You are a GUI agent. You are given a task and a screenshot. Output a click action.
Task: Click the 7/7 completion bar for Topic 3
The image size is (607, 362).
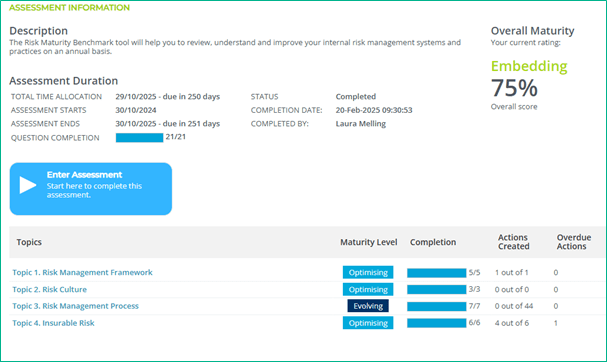click(x=437, y=306)
